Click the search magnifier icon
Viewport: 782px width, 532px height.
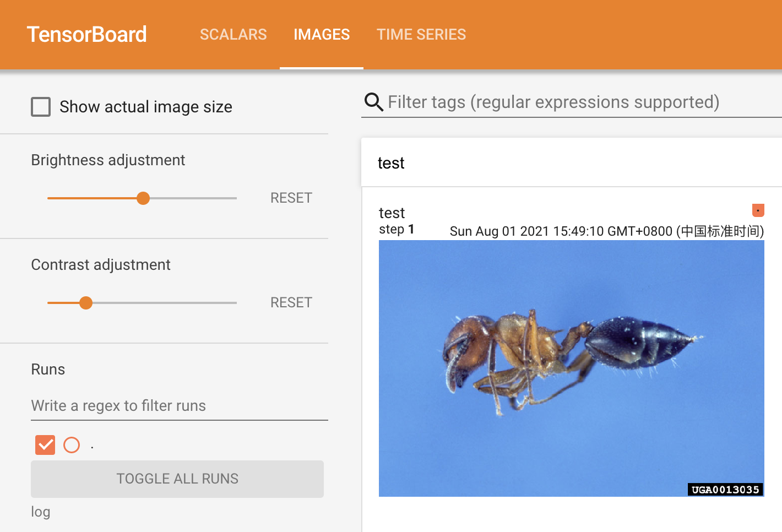pyautogui.click(x=373, y=102)
